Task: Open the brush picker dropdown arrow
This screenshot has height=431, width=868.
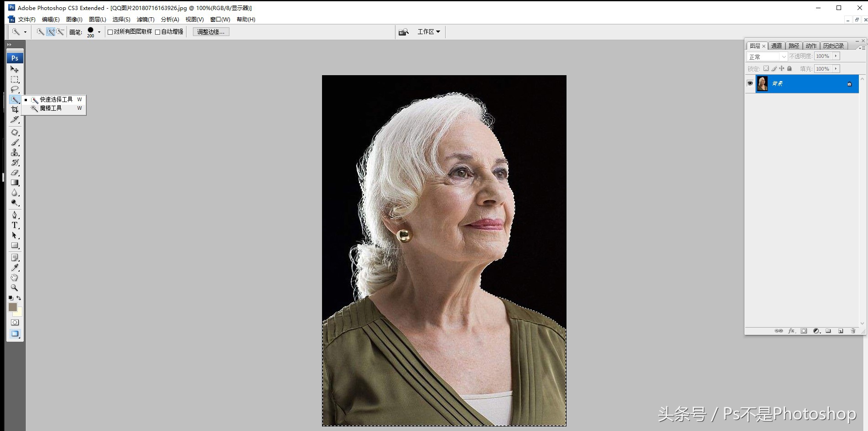Action: 99,32
